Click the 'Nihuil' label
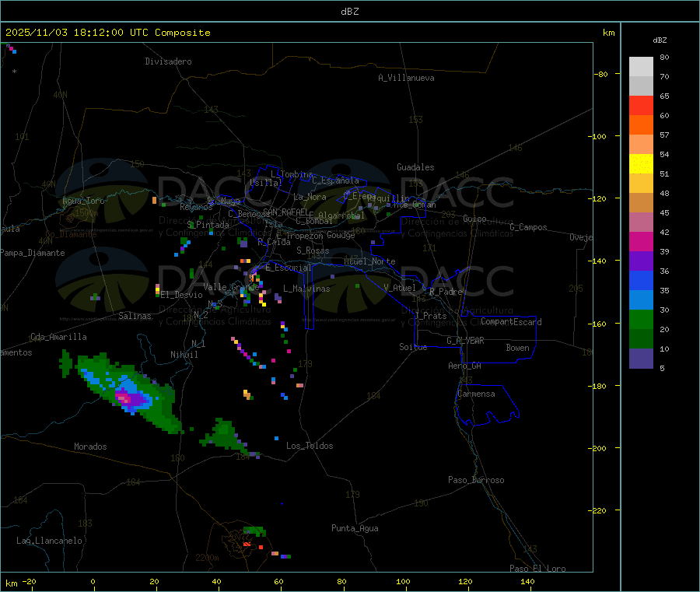This screenshot has width=700, height=592. click(x=184, y=355)
